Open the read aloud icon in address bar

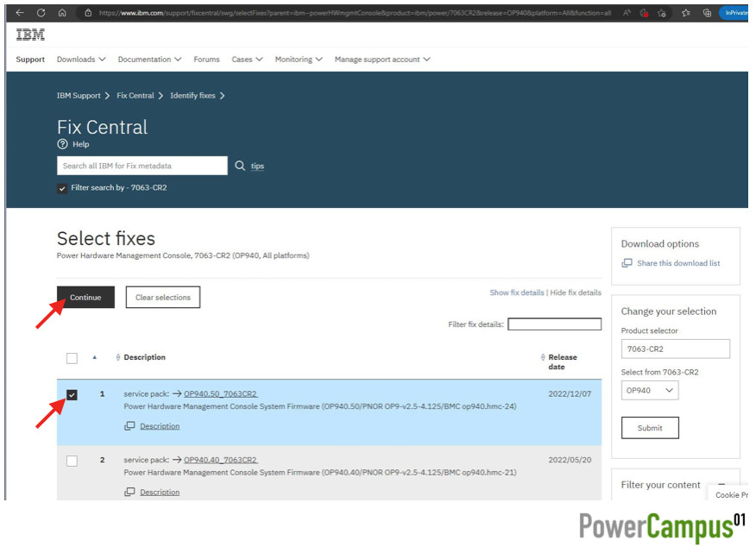point(627,13)
